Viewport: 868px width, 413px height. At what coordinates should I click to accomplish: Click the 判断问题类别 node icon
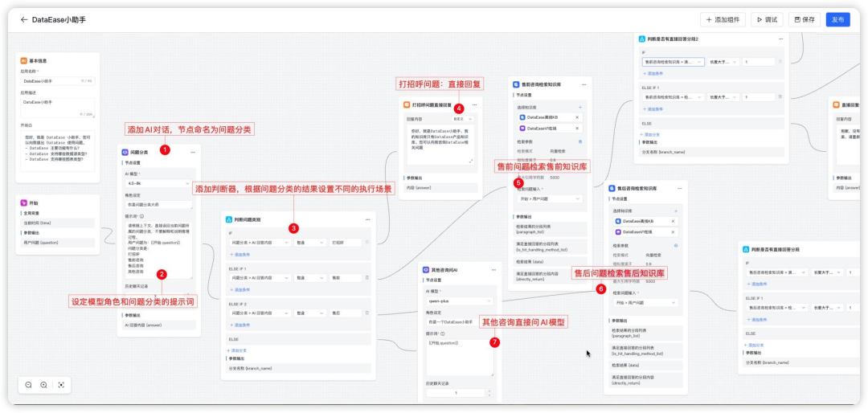click(228, 220)
